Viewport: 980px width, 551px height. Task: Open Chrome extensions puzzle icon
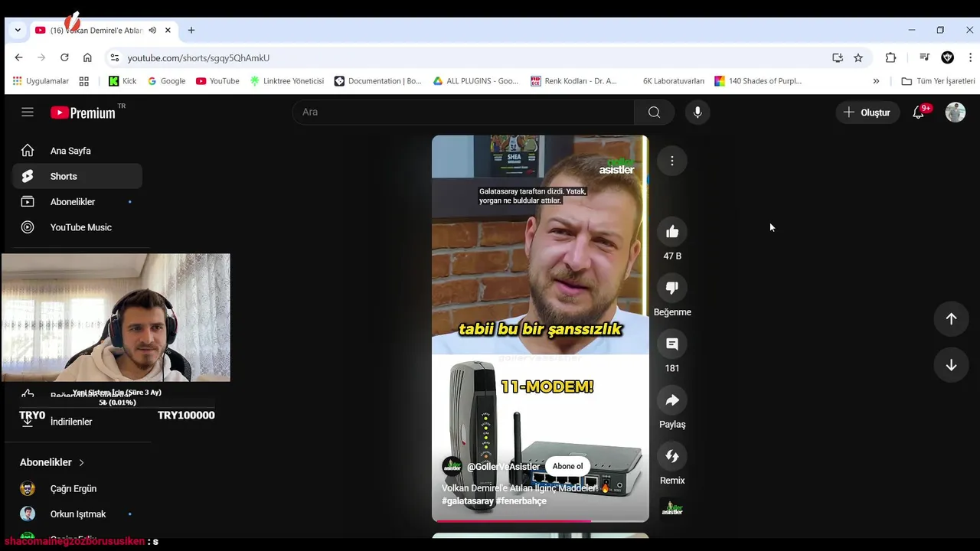tap(890, 57)
